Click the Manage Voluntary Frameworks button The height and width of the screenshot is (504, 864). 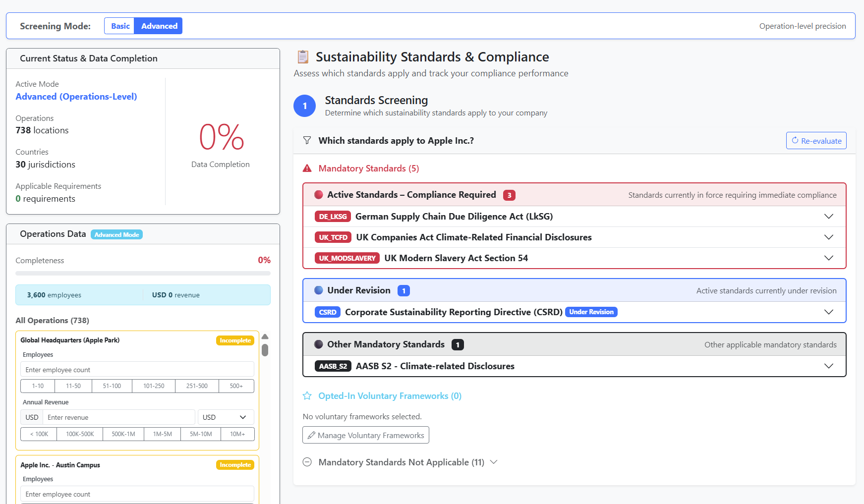(x=365, y=435)
